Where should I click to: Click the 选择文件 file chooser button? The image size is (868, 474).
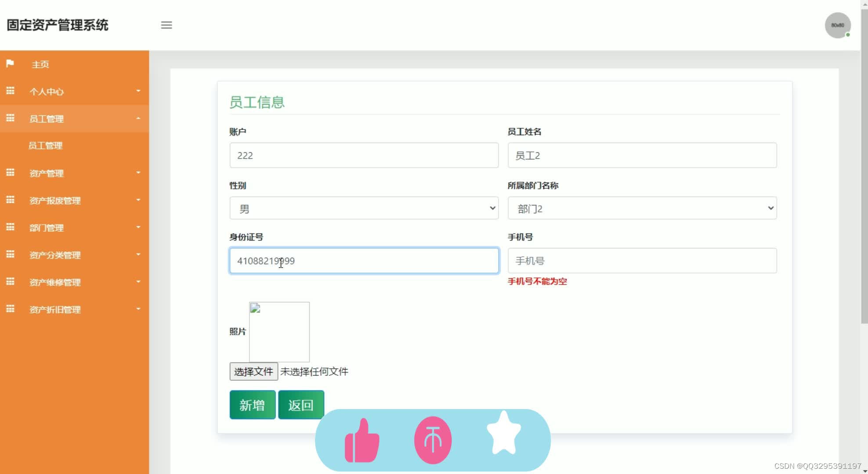[253, 371]
